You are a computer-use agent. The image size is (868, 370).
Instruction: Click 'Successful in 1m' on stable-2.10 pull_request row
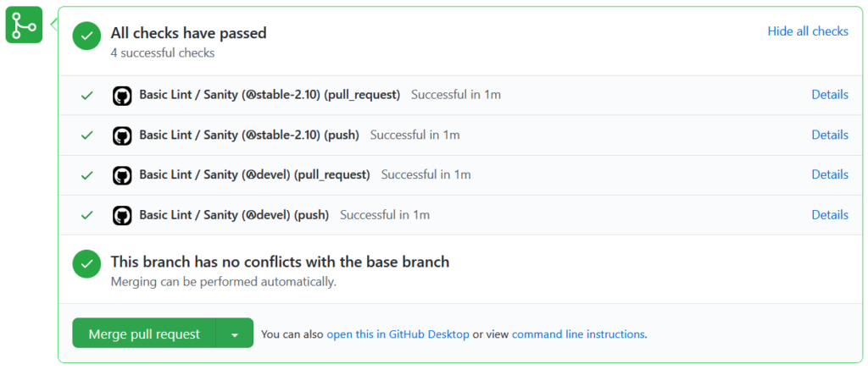(x=456, y=95)
